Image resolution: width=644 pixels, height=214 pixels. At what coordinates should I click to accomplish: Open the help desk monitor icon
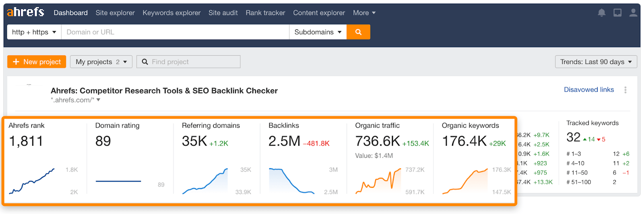pos(617,13)
